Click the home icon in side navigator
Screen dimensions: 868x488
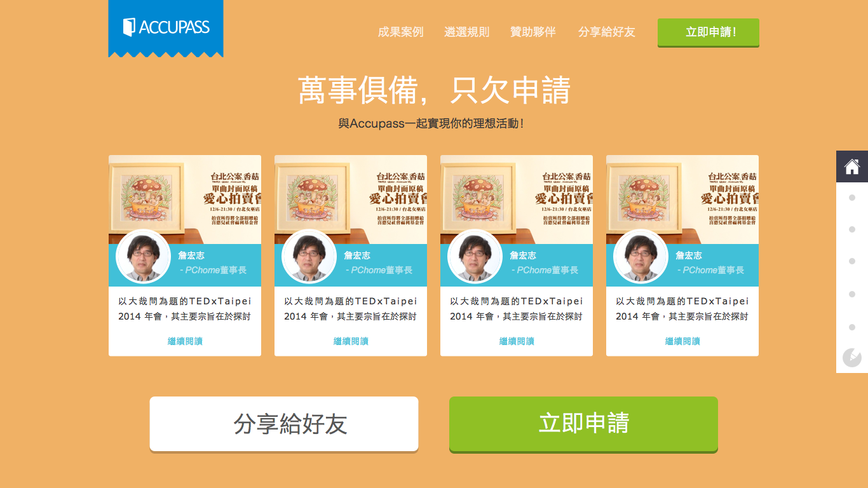coord(852,166)
